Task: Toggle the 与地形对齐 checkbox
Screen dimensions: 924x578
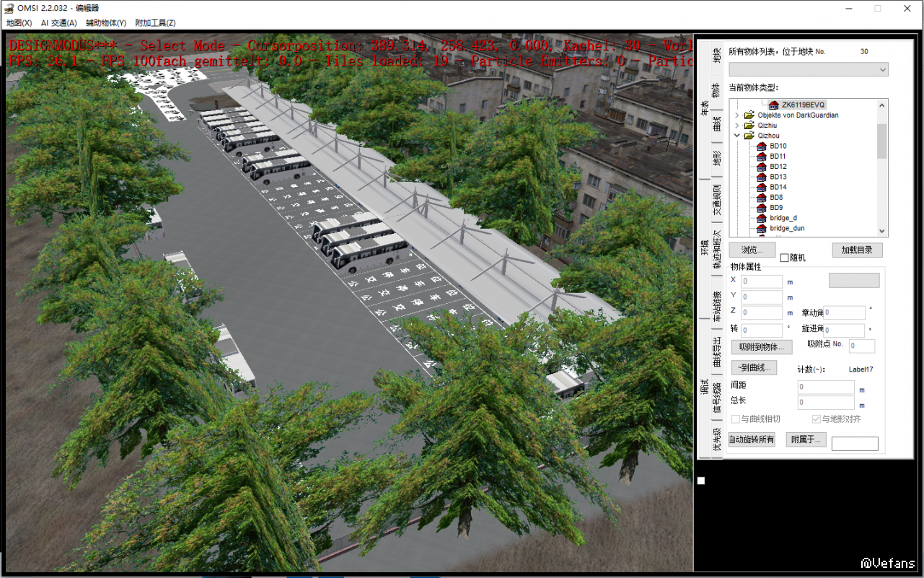Action: point(816,419)
